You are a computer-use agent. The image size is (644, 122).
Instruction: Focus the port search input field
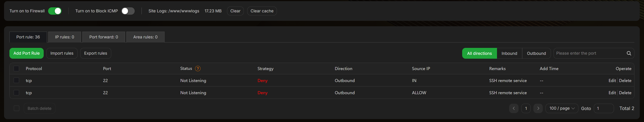589,53
